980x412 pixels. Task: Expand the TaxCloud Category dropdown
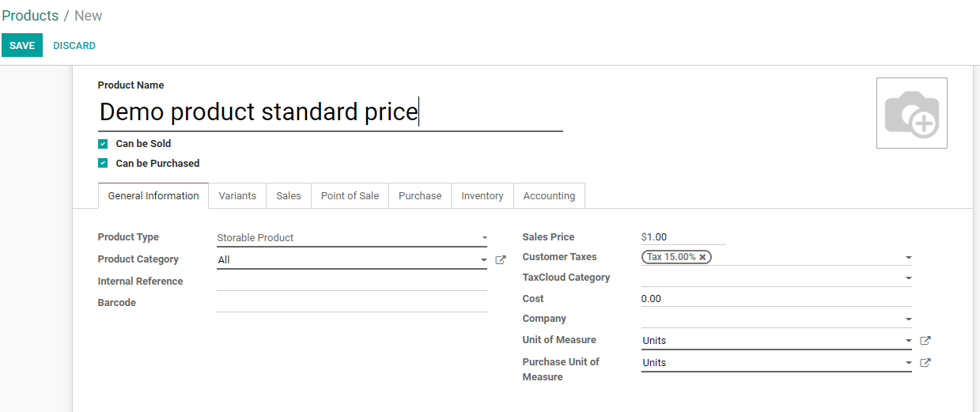point(908,278)
